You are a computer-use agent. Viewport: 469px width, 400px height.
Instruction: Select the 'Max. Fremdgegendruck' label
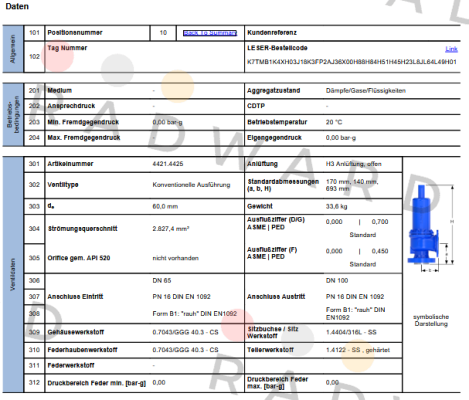coord(84,138)
